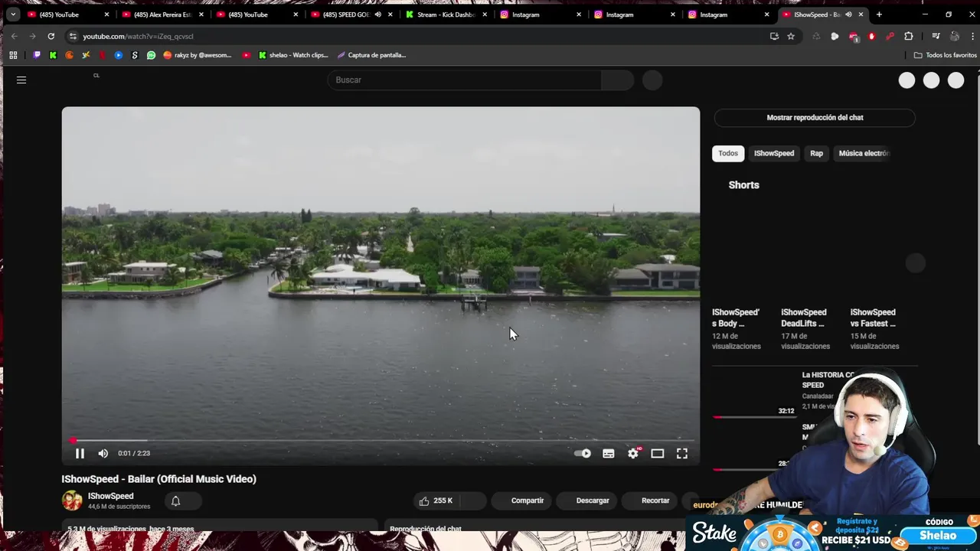Switch to the Stream - Kick Dashboard tab

(446, 15)
